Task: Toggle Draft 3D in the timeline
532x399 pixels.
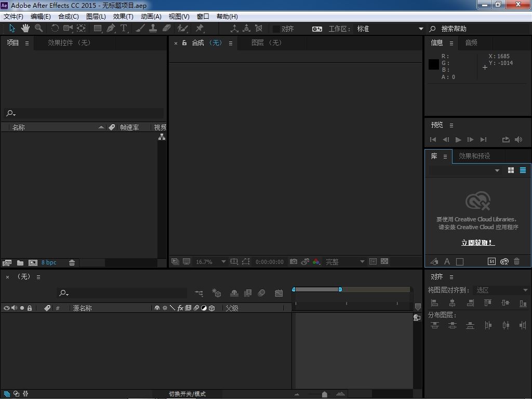Action: pyautogui.click(x=216, y=293)
